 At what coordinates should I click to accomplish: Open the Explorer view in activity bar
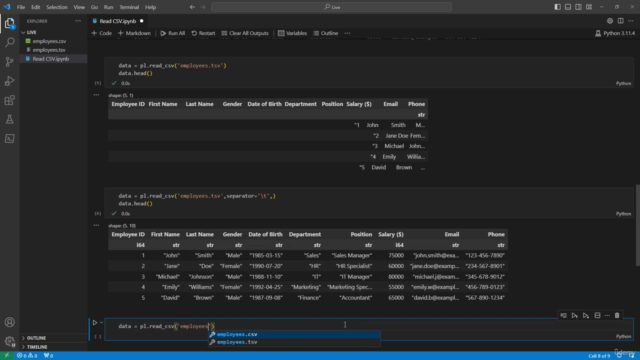coord(9,24)
